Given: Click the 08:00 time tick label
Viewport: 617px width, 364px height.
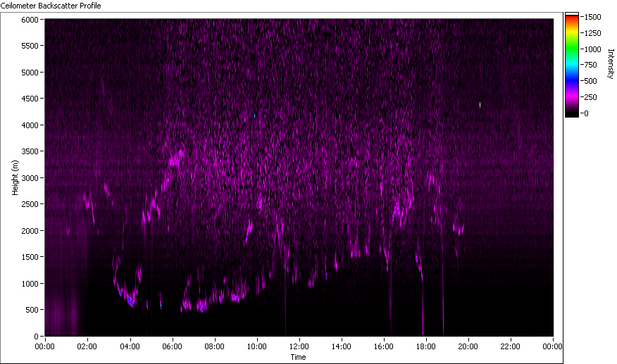Looking at the screenshot, I should tap(214, 346).
